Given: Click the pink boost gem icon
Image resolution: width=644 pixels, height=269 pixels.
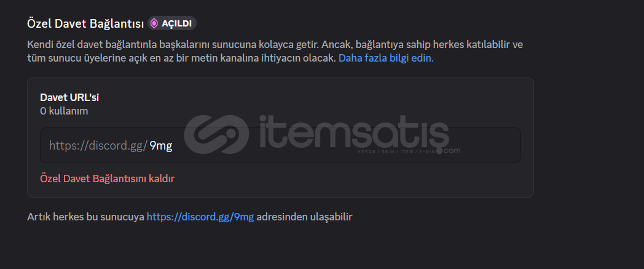Looking at the screenshot, I should (154, 23).
